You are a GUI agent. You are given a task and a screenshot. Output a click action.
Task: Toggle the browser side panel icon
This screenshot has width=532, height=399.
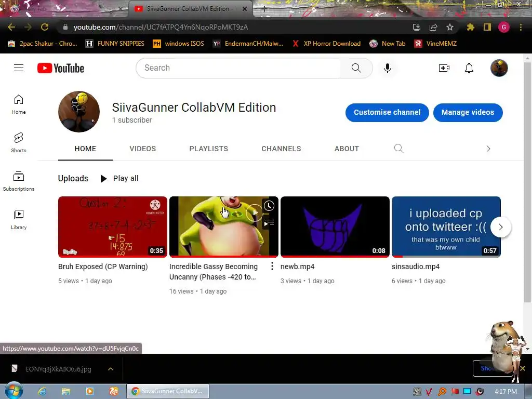pyautogui.click(x=487, y=27)
